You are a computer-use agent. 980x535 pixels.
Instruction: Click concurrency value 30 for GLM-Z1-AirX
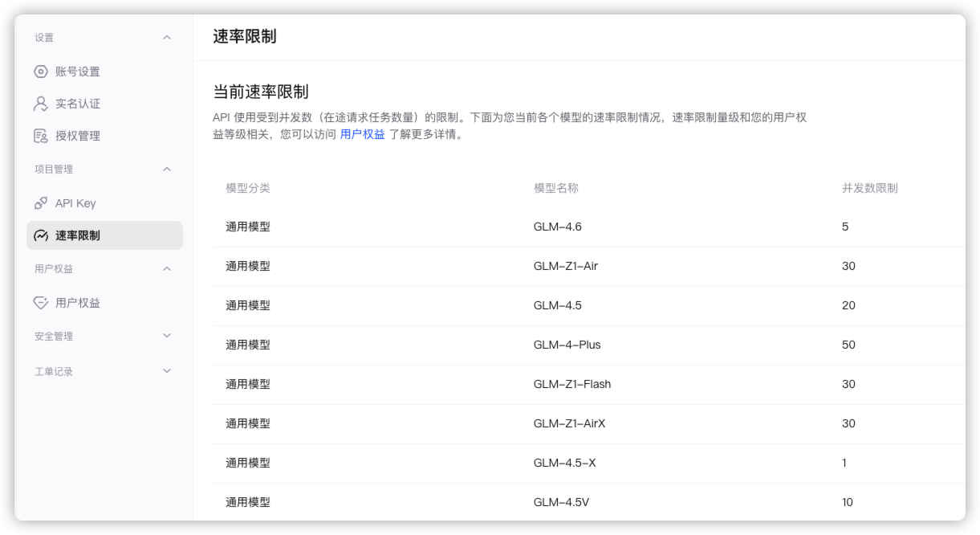coord(848,423)
